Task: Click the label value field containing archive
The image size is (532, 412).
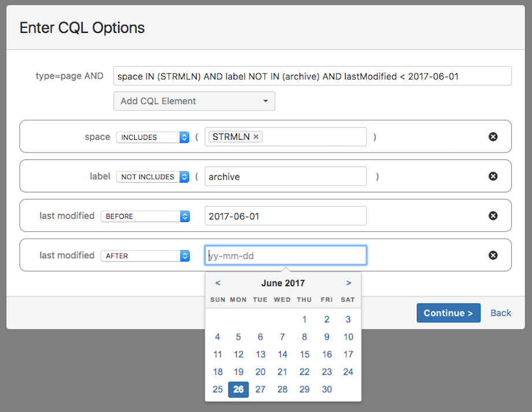Action: point(286,177)
